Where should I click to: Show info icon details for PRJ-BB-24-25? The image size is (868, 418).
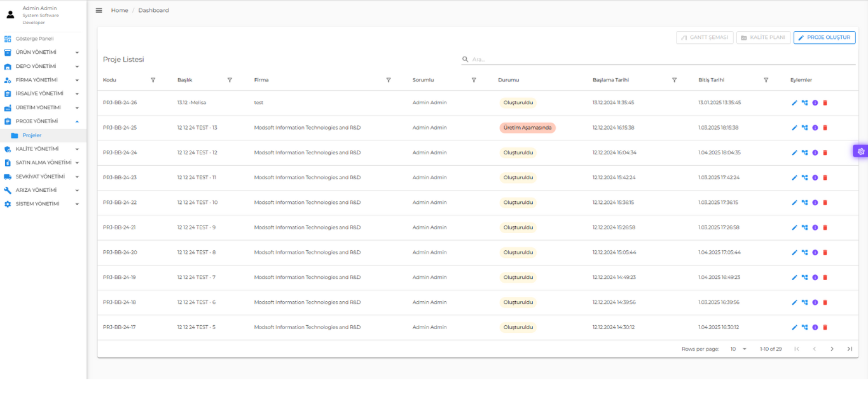tap(815, 128)
